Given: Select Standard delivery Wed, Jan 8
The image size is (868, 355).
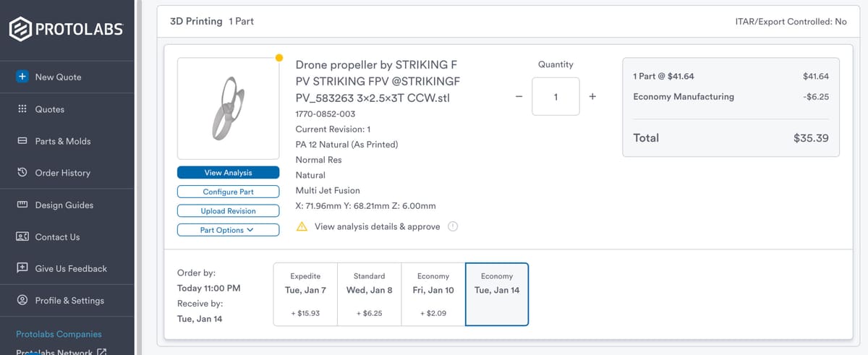Looking at the screenshot, I should click(369, 294).
